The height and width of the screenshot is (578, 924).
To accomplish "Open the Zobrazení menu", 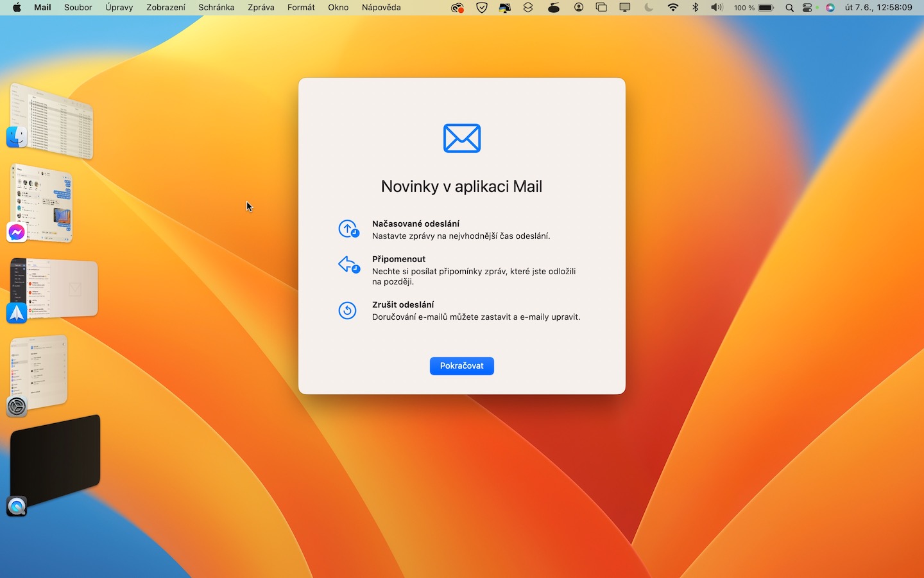I will tap(166, 8).
